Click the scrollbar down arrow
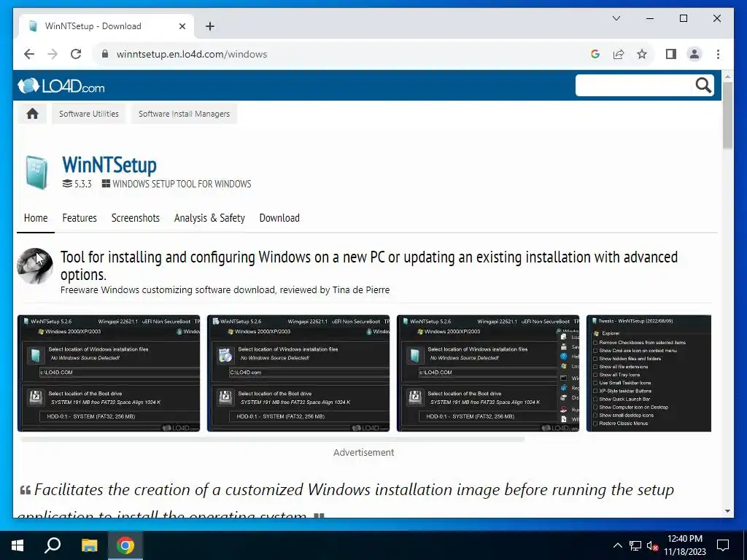 pyautogui.click(x=727, y=511)
